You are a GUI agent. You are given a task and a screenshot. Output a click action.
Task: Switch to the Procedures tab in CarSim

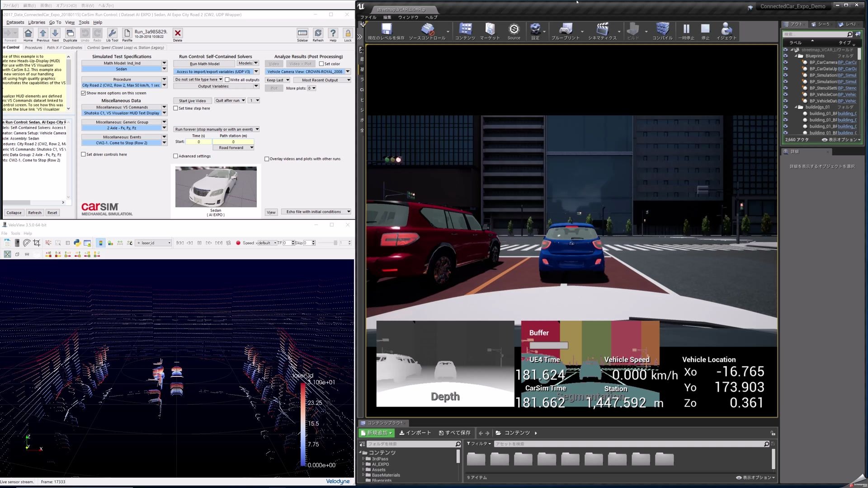click(x=33, y=47)
